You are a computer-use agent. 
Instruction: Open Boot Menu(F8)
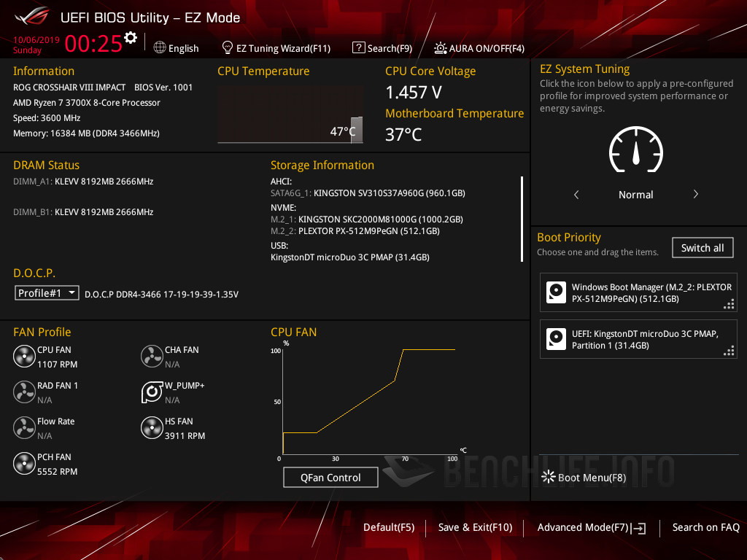click(592, 477)
